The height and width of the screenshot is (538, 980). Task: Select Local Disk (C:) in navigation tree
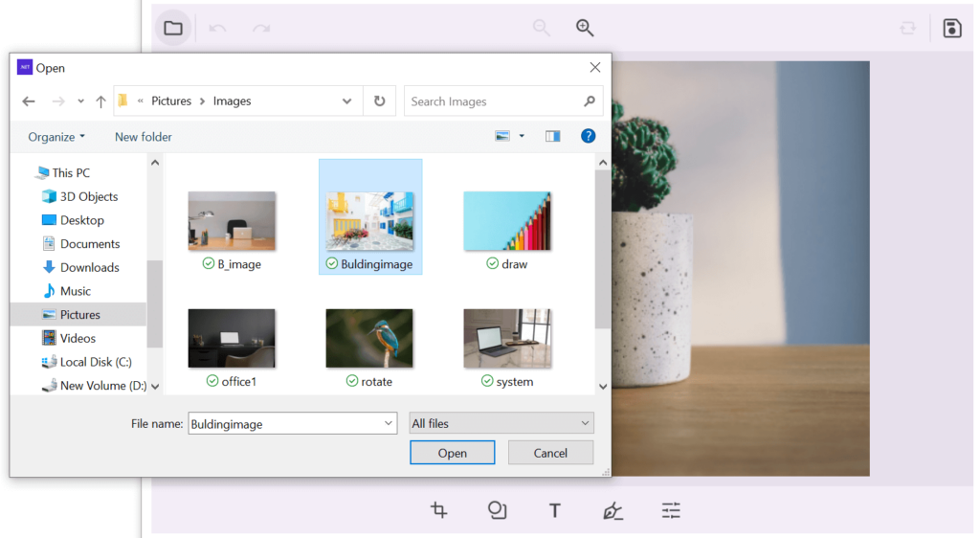click(86, 362)
